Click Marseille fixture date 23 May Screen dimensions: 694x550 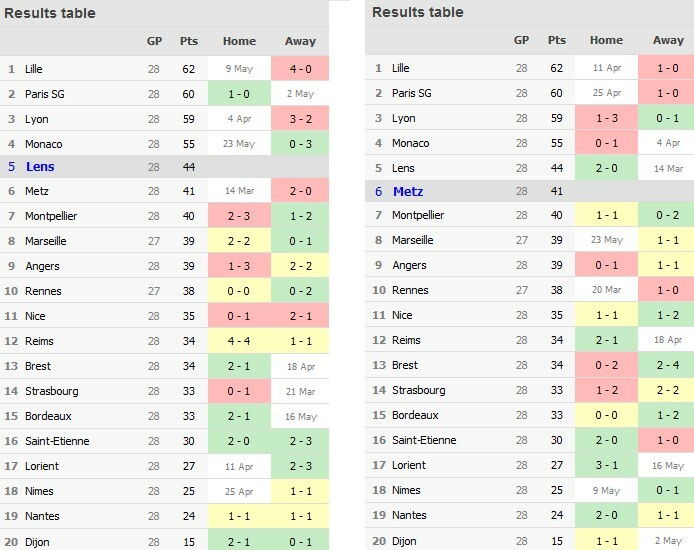click(606, 240)
